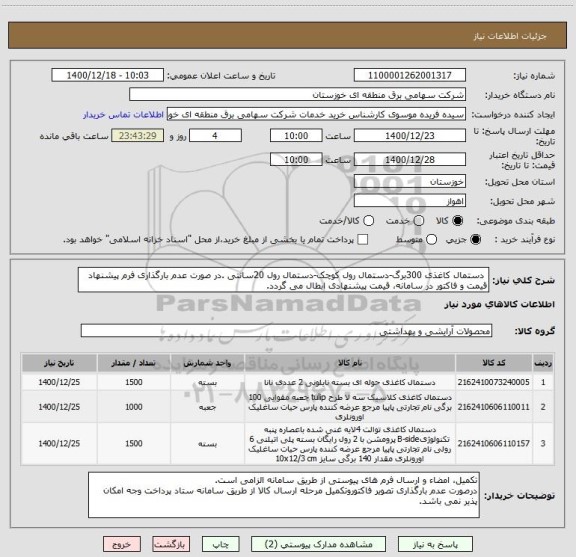Select the جزیی purchase type radio
This screenshot has width=576, height=557.
pyautogui.click(x=476, y=240)
